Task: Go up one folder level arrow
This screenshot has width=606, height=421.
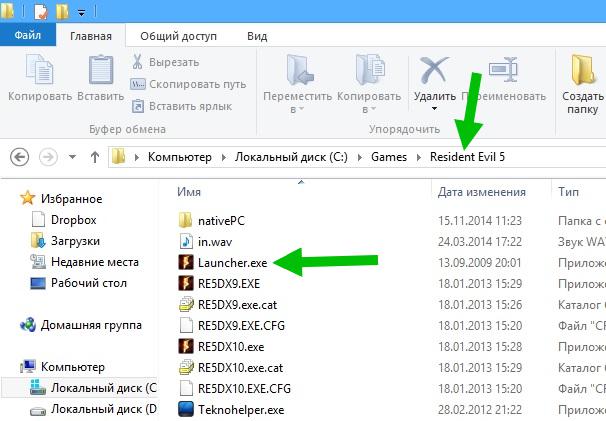Action: click(95, 157)
